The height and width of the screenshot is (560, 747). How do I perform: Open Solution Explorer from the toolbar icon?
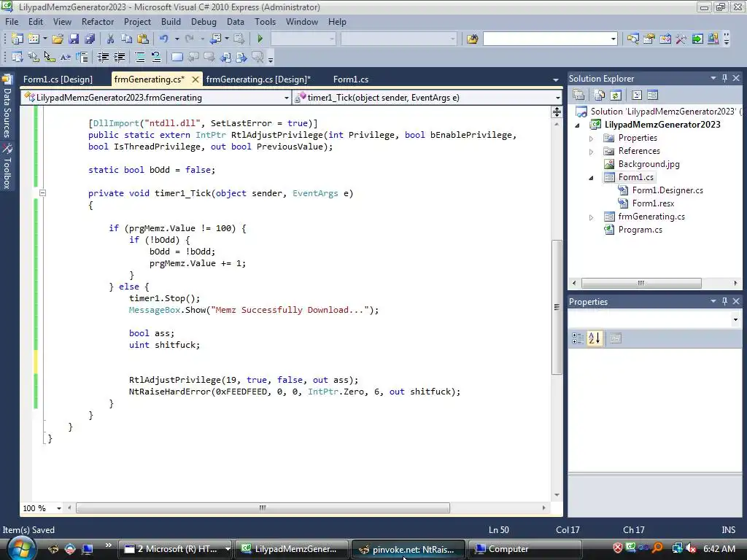point(632,39)
